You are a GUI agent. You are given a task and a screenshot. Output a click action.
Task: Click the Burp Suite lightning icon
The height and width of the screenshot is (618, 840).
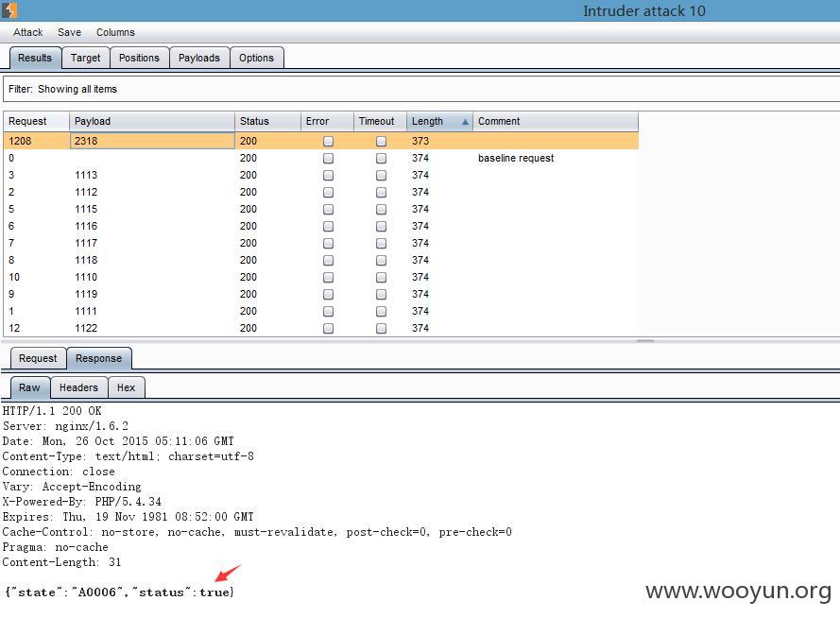tap(9, 10)
